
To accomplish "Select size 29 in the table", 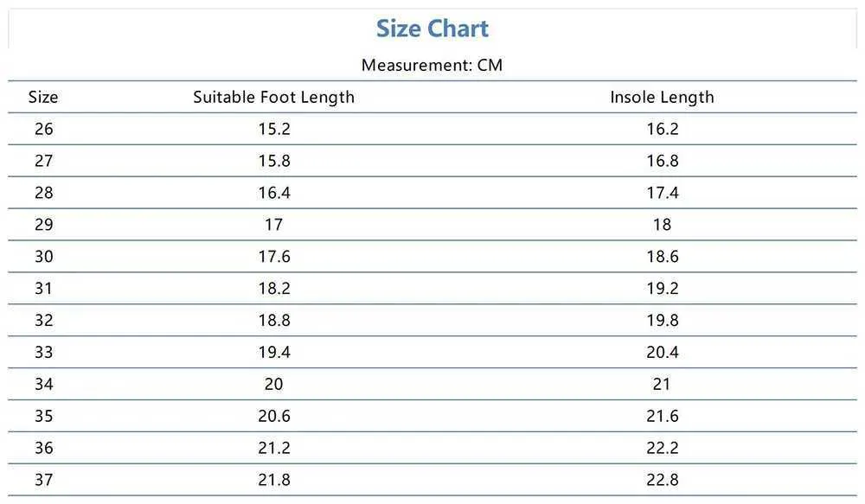I will click(43, 225).
